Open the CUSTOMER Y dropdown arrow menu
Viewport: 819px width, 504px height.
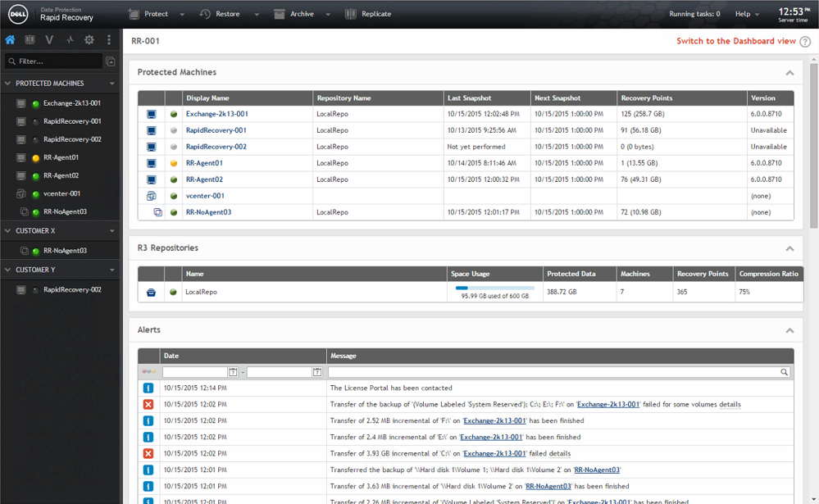tap(111, 270)
